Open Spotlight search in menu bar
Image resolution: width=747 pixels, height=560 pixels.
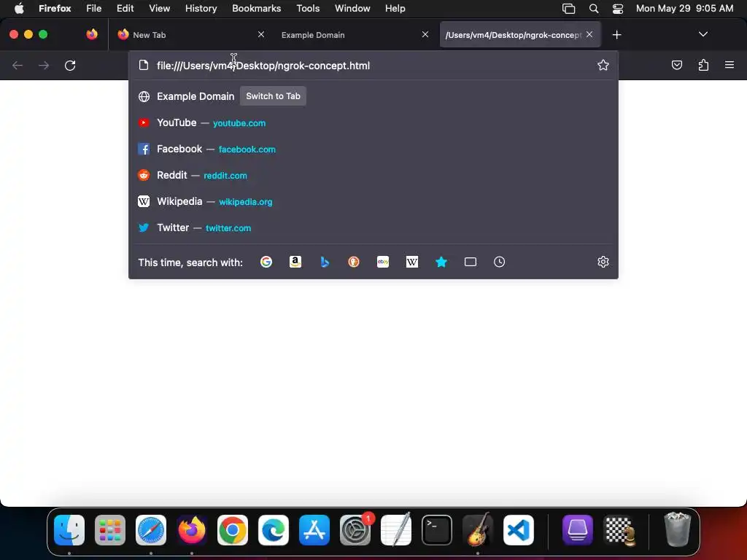594,9
